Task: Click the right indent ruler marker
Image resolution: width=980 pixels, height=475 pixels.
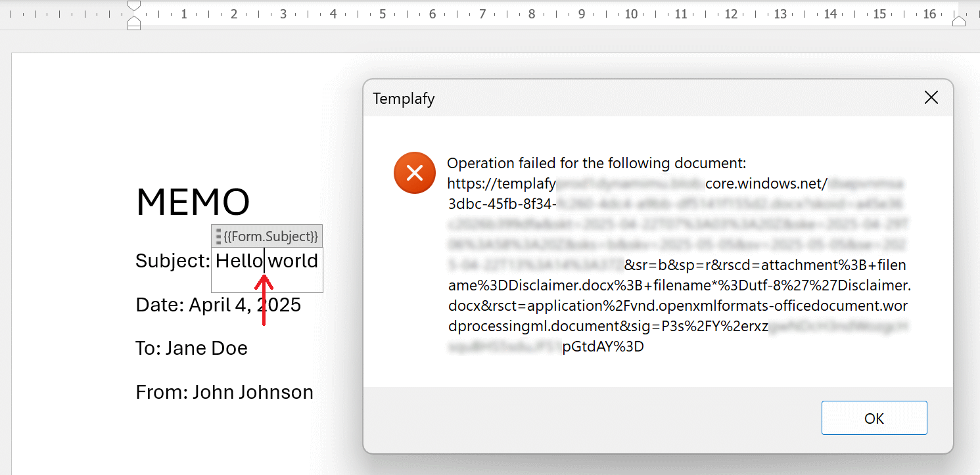Action: tap(959, 22)
